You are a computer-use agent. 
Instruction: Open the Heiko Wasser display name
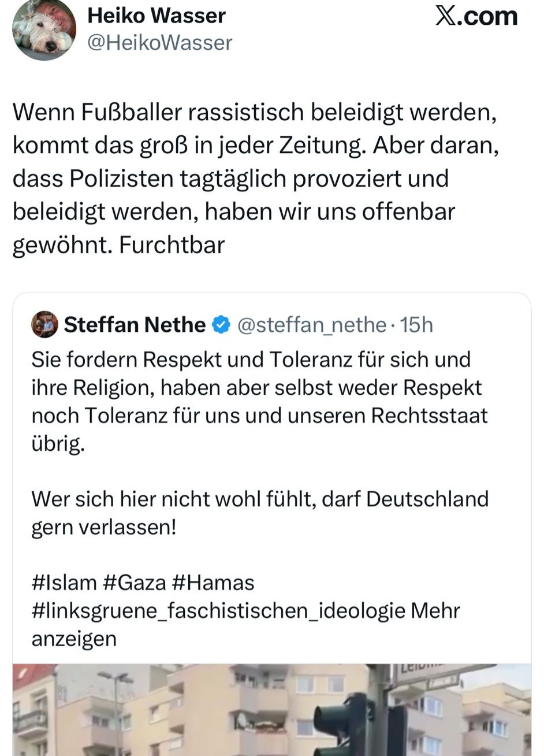pyautogui.click(x=156, y=16)
